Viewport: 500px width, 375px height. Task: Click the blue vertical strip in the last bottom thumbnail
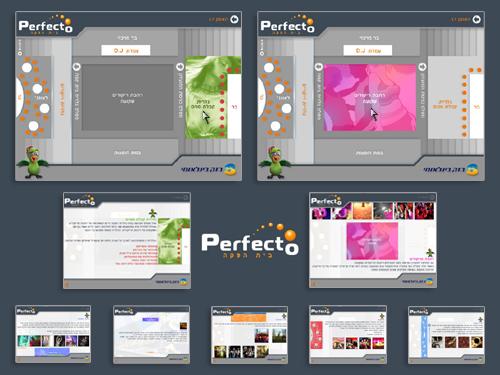tap(424, 337)
